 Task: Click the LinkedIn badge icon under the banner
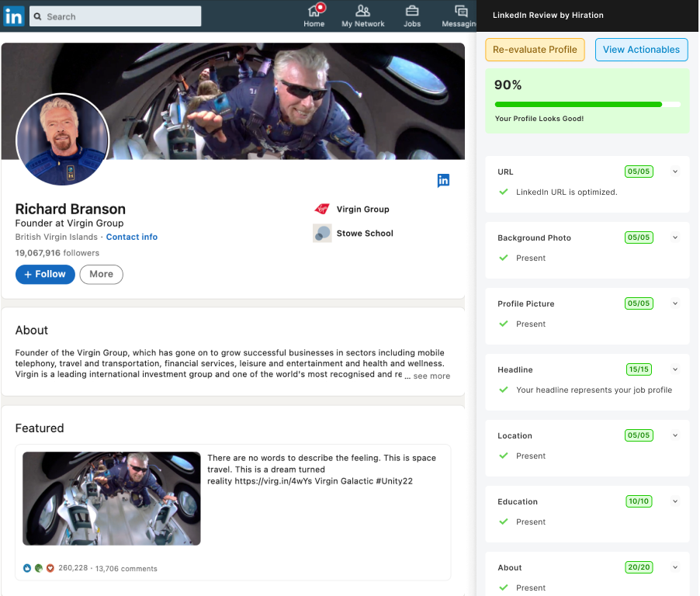pyautogui.click(x=443, y=180)
